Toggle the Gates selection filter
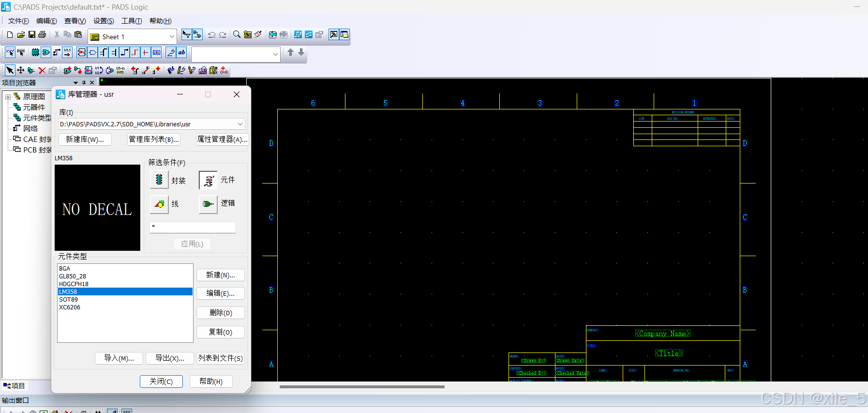 46,52
